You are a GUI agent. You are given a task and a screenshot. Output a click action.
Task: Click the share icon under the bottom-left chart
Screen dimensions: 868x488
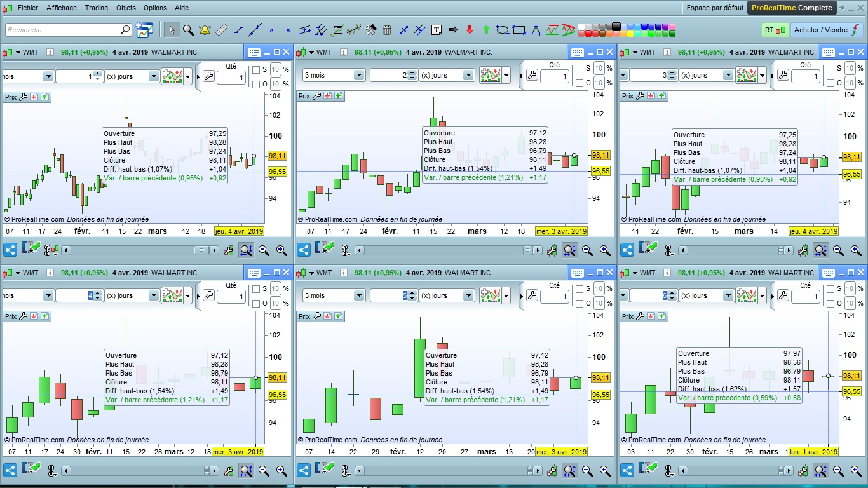(10, 471)
